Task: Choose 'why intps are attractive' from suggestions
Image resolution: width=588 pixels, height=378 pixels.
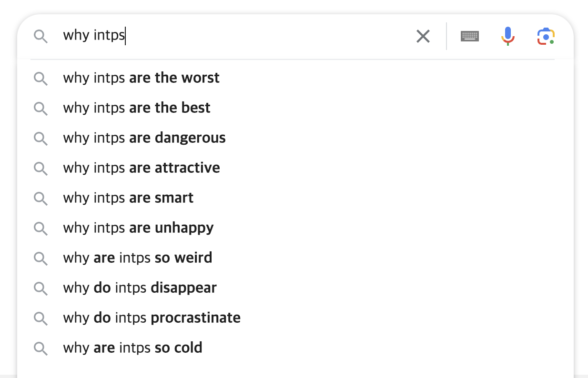Action: click(x=142, y=168)
